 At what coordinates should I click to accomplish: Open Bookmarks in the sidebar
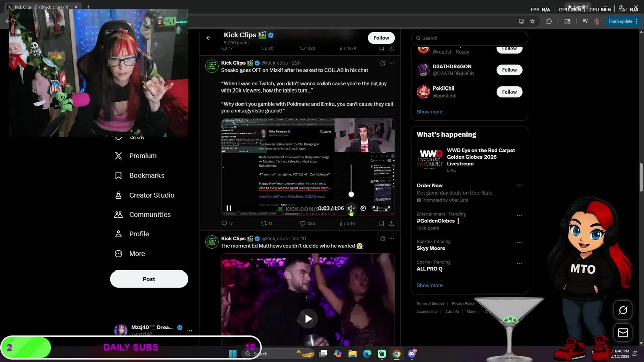point(139,175)
